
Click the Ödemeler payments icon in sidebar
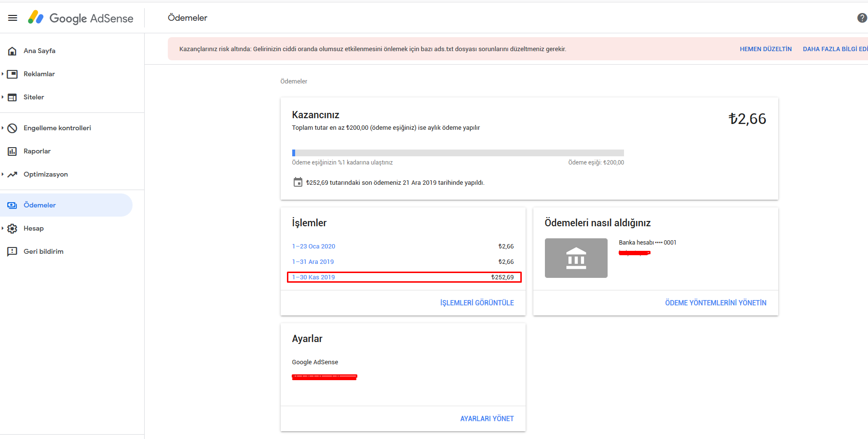[13, 205]
